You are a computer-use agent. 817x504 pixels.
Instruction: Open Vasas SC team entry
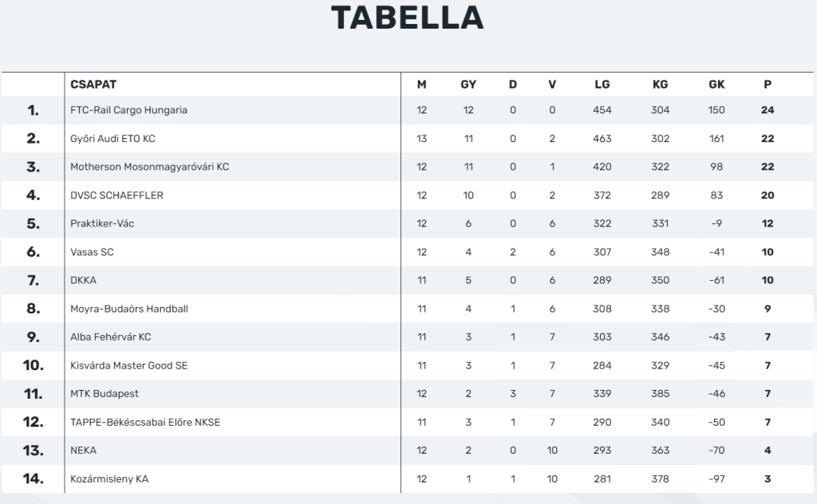pos(92,252)
